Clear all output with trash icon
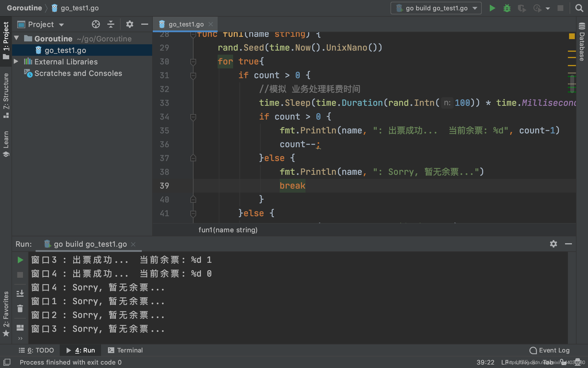This screenshot has width=588, height=368. 20,309
